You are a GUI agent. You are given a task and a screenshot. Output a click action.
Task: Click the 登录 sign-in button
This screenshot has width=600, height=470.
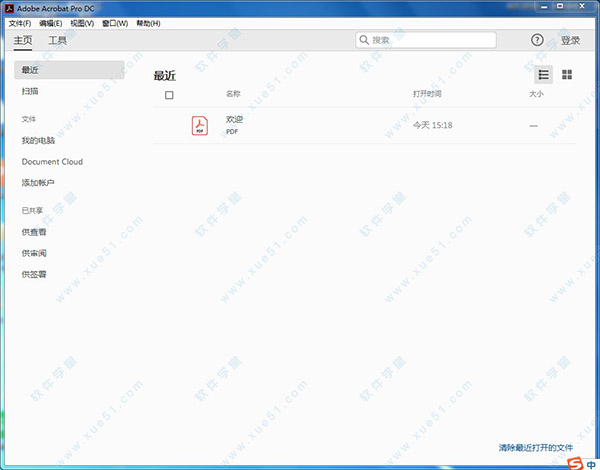point(570,41)
